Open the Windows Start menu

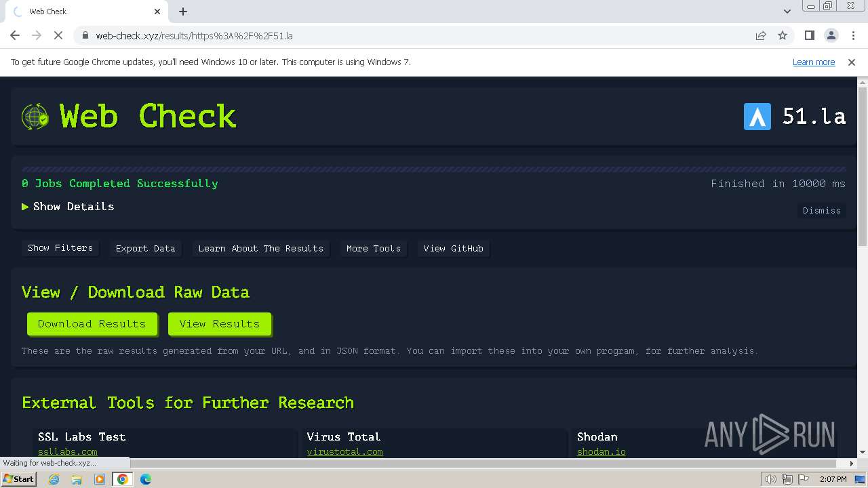[x=18, y=479]
